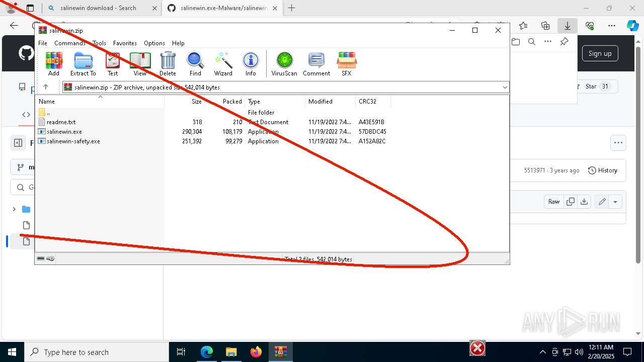Go up one folder level in WinRAR
The height and width of the screenshot is (362, 644).
(46, 87)
